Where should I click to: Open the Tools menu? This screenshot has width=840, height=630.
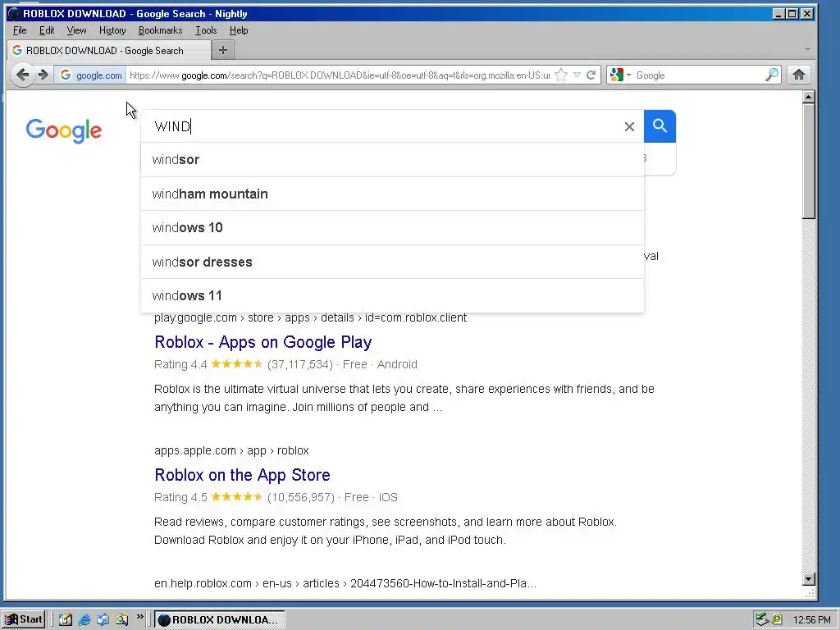pyautogui.click(x=206, y=30)
